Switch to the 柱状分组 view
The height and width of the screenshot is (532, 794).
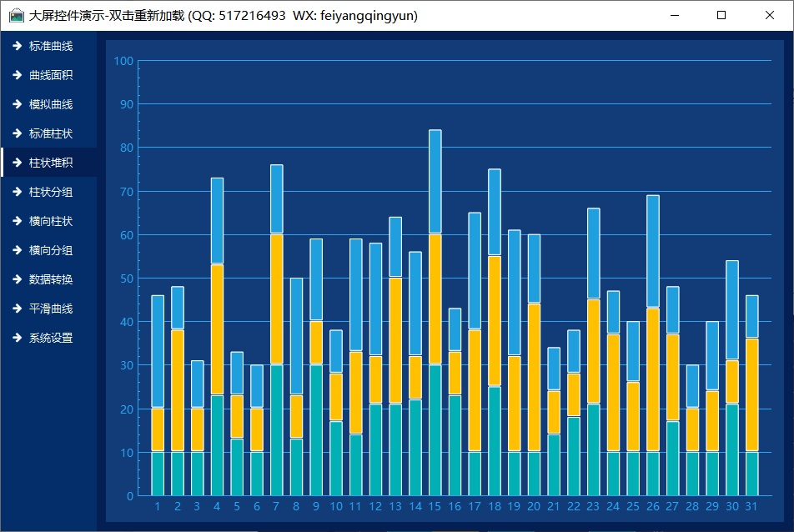click(x=50, y=192)
